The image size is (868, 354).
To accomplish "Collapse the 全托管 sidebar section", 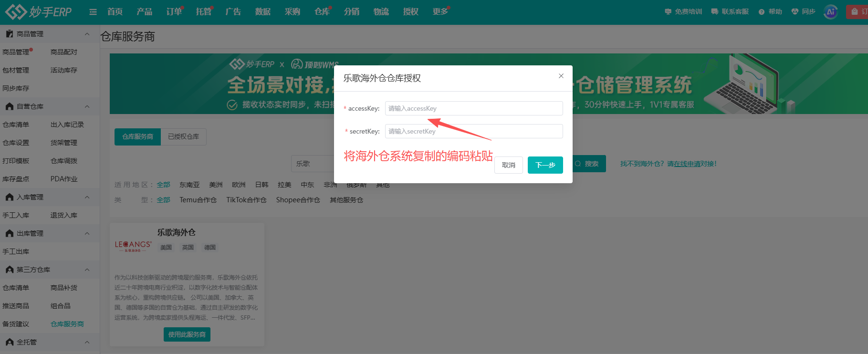I will point(87,342).
